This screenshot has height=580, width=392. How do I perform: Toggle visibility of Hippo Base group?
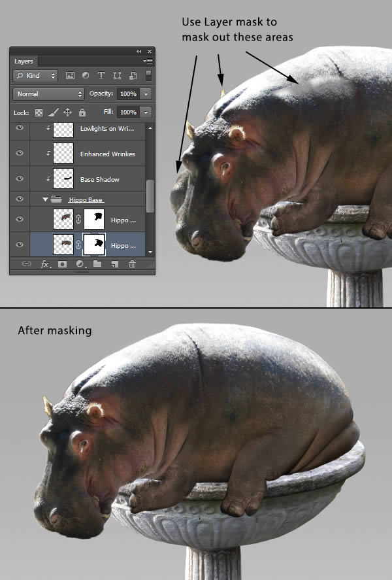coord(20,199)
